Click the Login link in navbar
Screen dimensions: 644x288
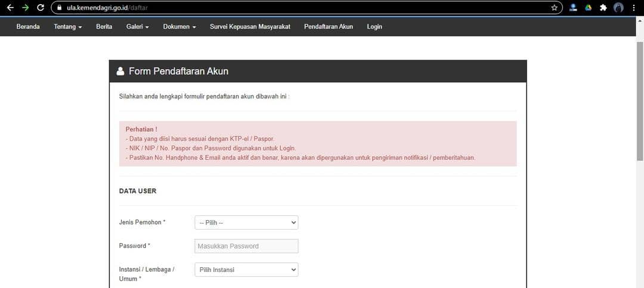click(374, 27)
